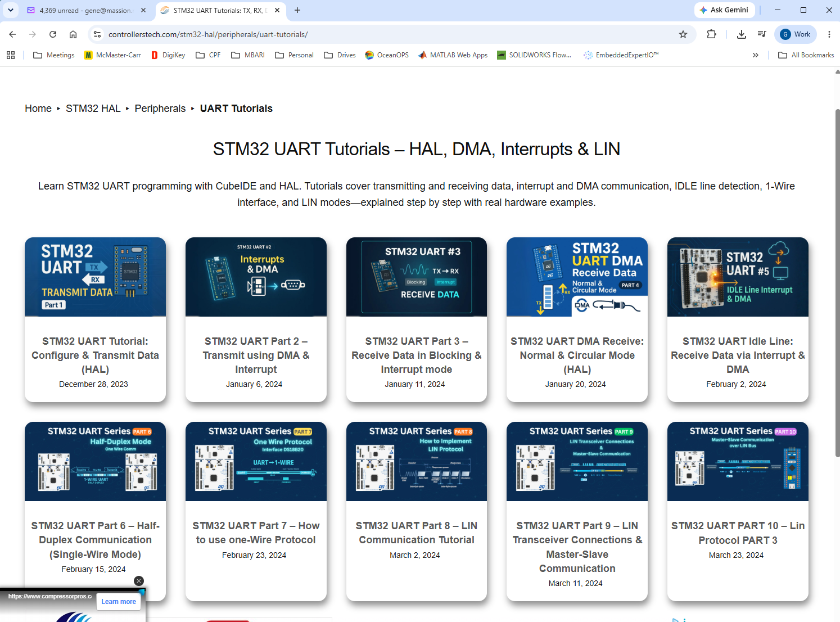Open 'Part 2 – Transmit using DMA' link
Image resolution: width=840 pixels, height=622 pixels.
pyautogui.click(x=256, y=355)
